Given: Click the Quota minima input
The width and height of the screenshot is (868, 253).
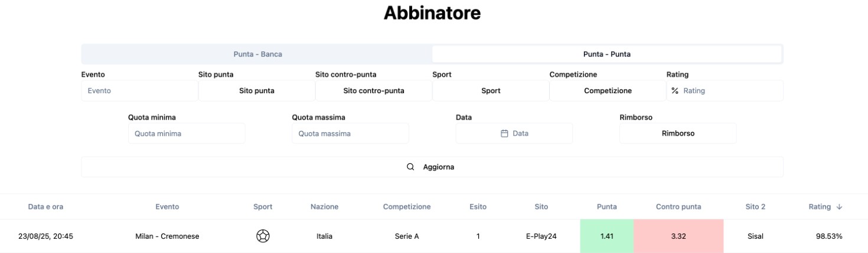Looking at the screenshot, I should point(187,133).
